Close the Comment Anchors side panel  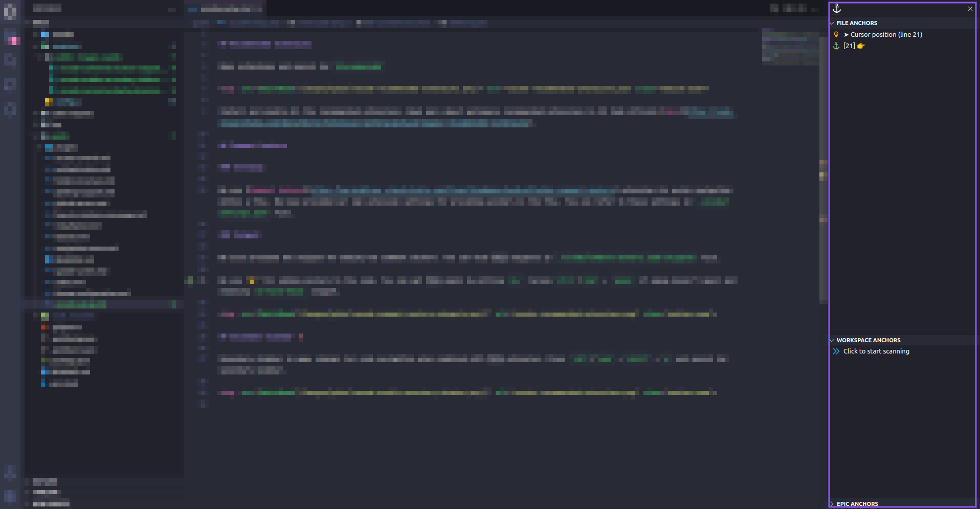pyautogui.click(x=970, y=8)
